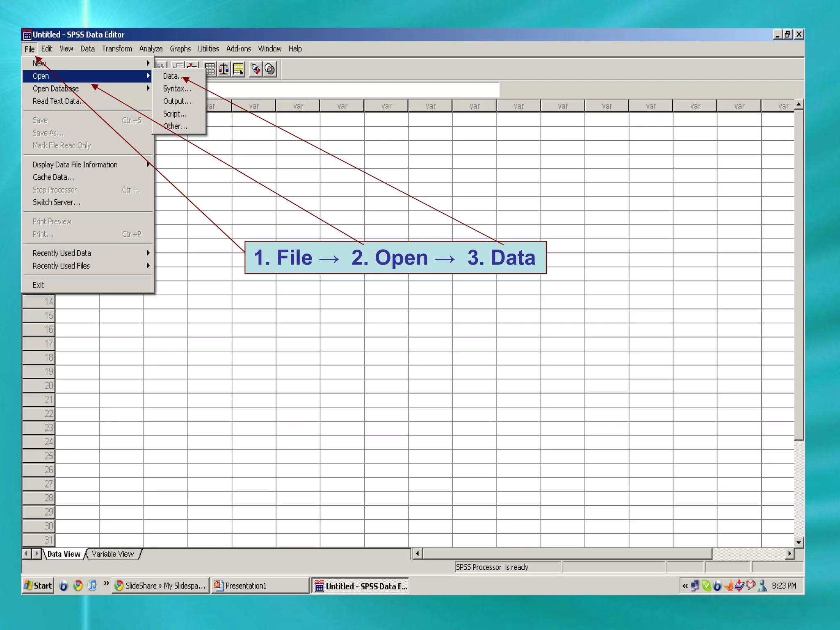Click the Start button
The height and width of the screenshot is (630, 840).
(38, 585)
